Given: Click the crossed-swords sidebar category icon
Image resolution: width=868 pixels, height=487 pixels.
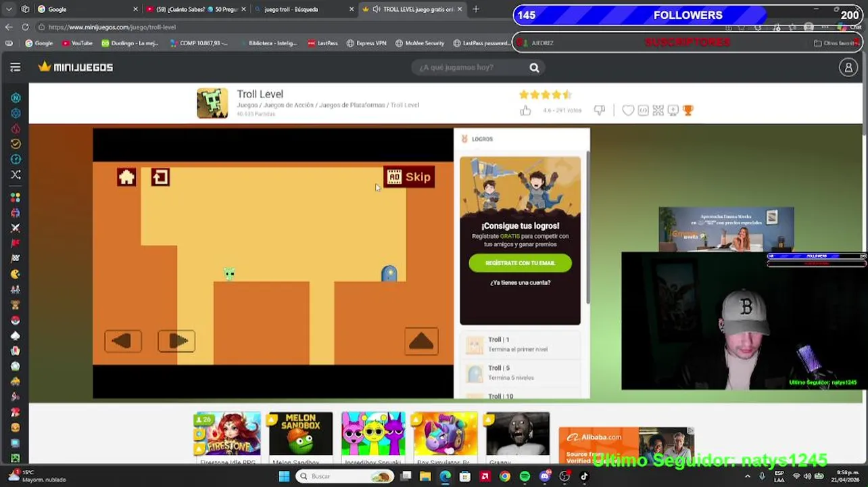Looking at the screenshot, I should (15, 228).
